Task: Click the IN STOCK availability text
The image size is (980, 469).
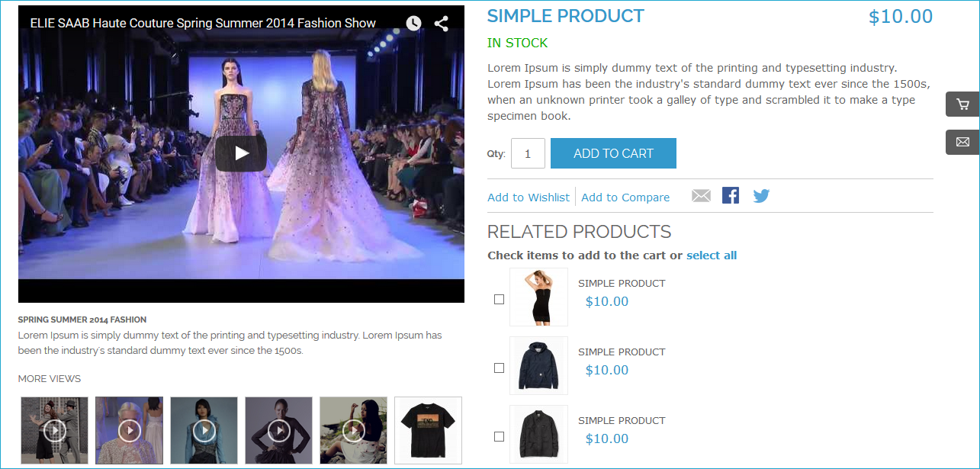Action: point(518,43)
